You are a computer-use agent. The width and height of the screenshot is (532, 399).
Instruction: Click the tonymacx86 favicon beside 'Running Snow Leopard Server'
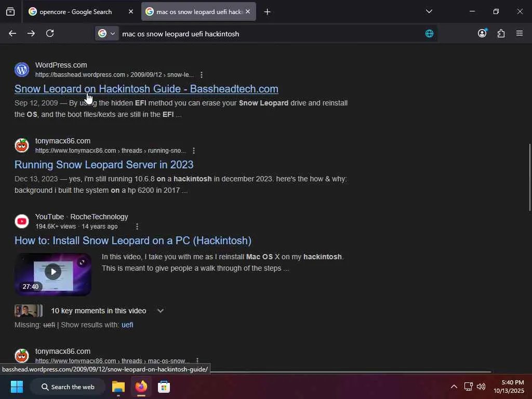click(22, 145)
